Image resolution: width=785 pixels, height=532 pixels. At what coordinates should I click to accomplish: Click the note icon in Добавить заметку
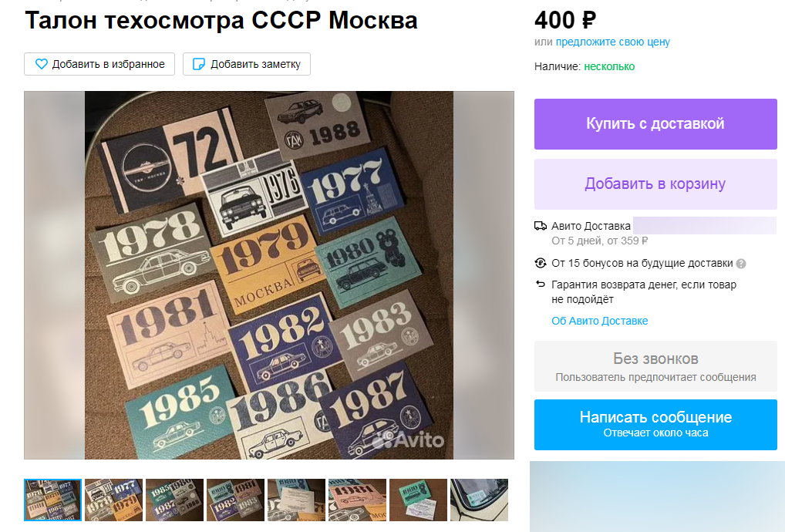pos(199,64)
